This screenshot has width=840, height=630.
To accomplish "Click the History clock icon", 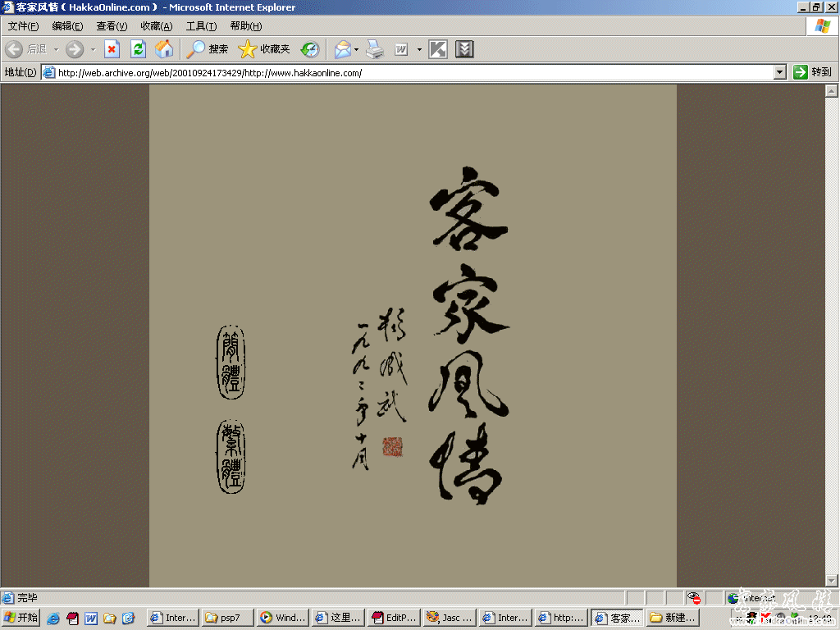I will coord(309,49).
